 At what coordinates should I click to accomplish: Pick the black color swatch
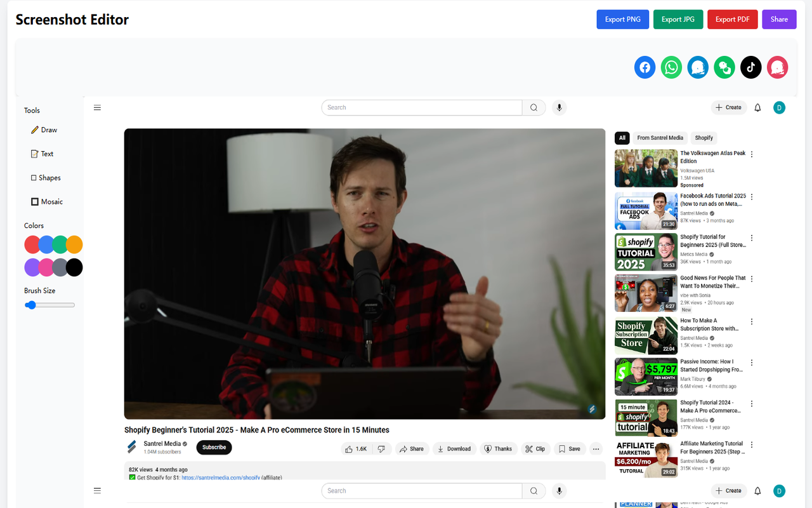click(x=74, y=267)
